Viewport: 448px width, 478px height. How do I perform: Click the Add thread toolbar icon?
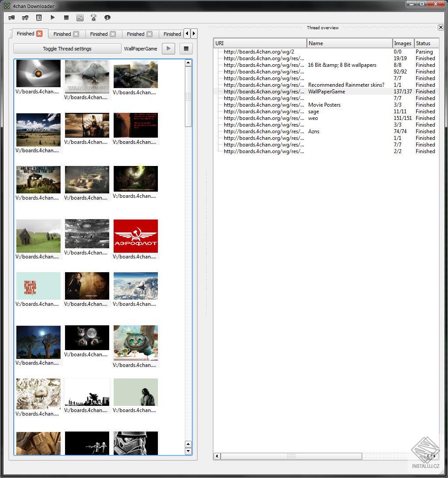pos(11,18)
